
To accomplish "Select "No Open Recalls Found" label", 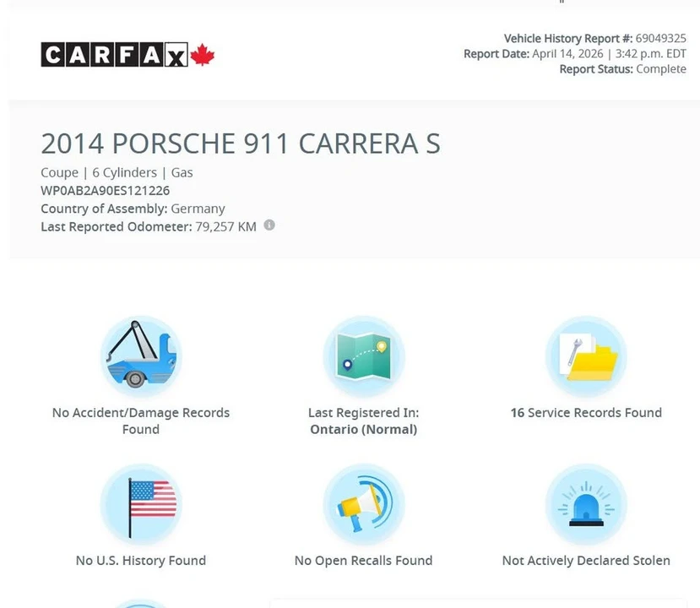I will [364, 560].
